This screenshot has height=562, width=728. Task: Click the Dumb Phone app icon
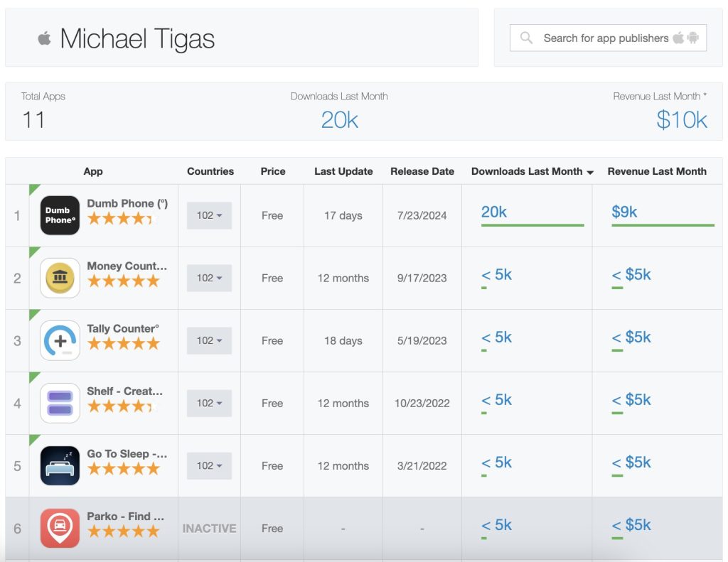point(60,215)
